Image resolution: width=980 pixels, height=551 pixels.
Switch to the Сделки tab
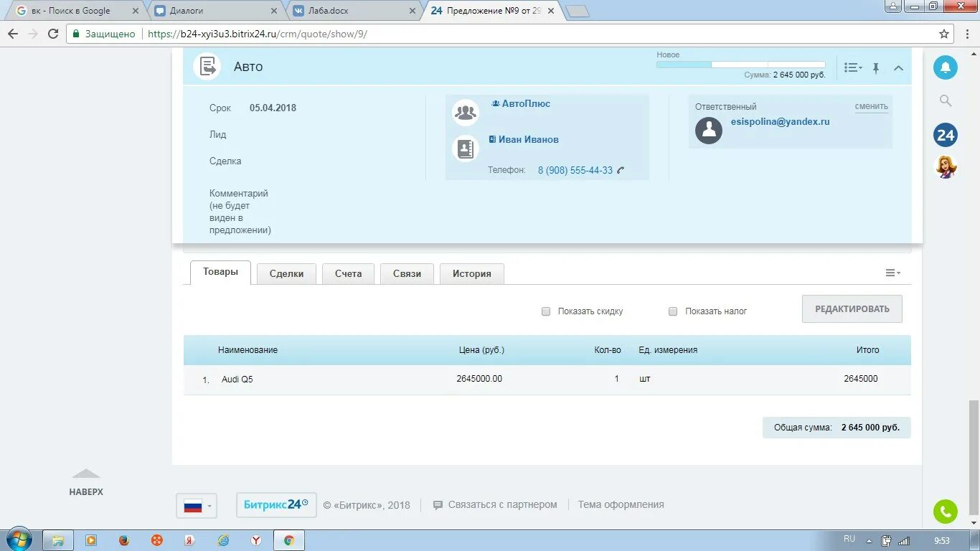click(x=286, y=273)
